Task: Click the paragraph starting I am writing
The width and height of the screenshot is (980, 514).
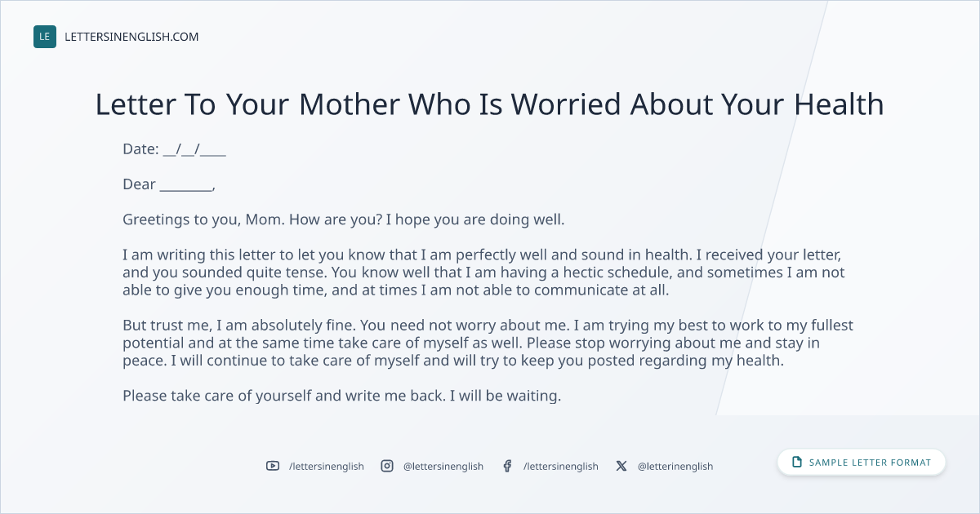Action: [483, 273]
